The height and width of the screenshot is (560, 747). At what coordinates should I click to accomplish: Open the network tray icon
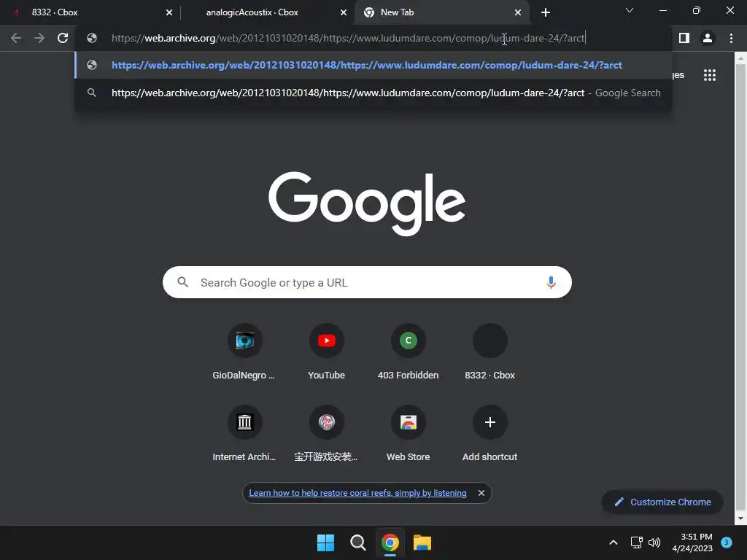tap(636, 542)
